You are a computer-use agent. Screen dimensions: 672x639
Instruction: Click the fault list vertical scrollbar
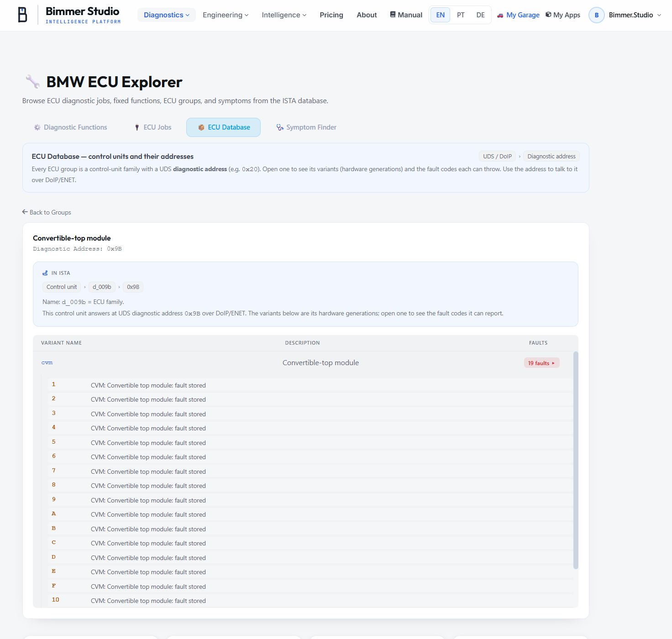(576, 460)
